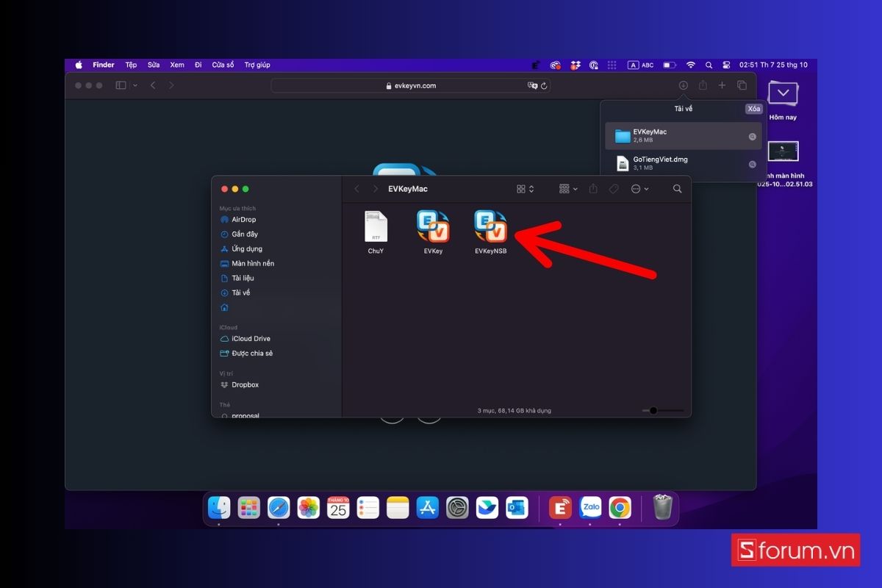The height and width of the screenshot is (588, 882).
Task: Open Control Center in menu bar
Action: 726,65
